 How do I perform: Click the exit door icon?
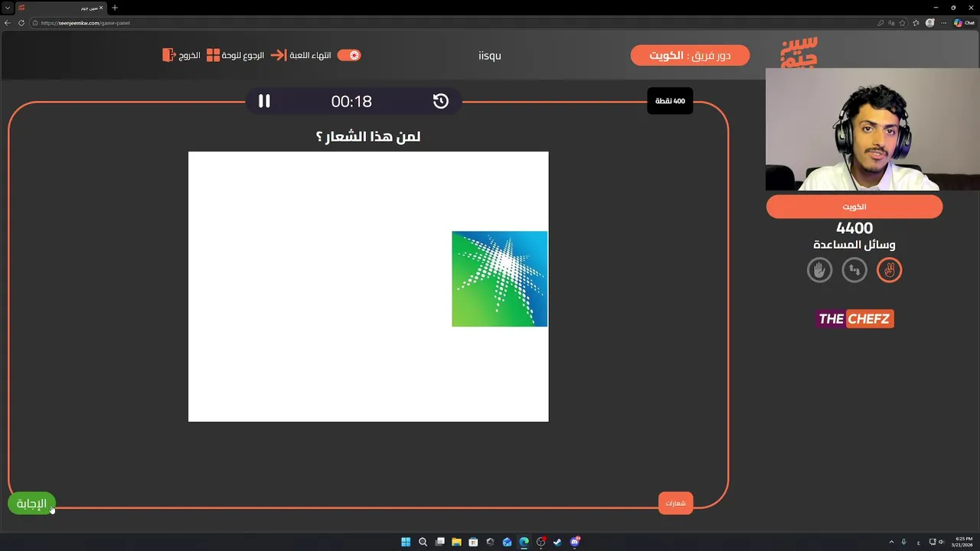[168, 55]
